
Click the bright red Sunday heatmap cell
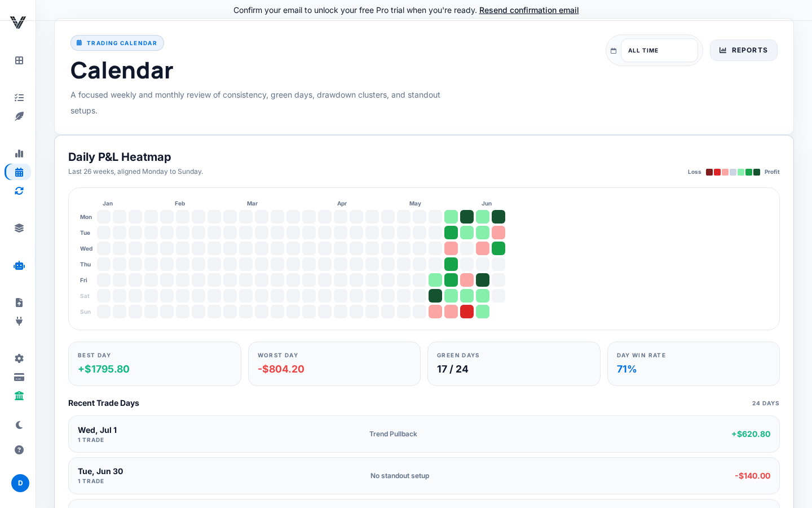coord(467,312)
